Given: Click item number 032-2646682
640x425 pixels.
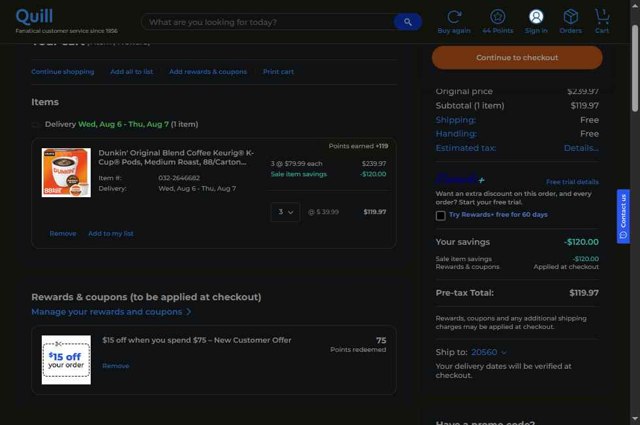Looking at the screenshot, I should pos(179,178).
